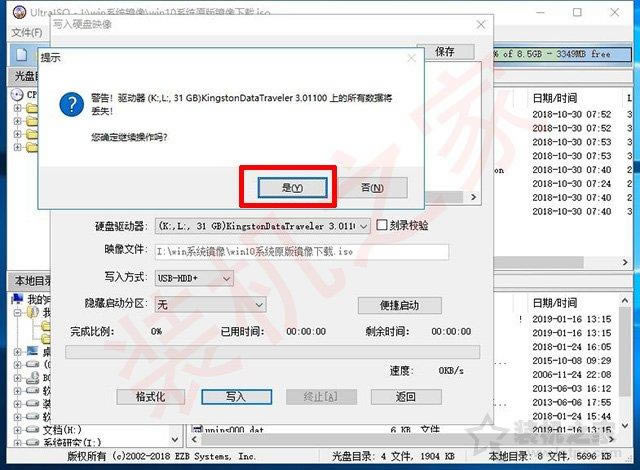Decline the warning with 否(N)
640x470 pixels.
click(372, 188)
